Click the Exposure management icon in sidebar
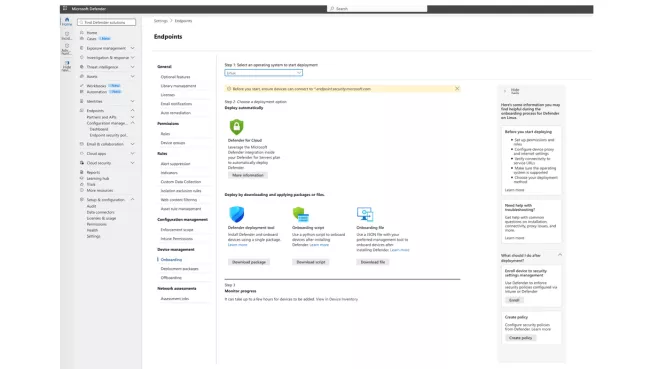Image resolution: width=650 pixels, height=369 pixels. 82,48
